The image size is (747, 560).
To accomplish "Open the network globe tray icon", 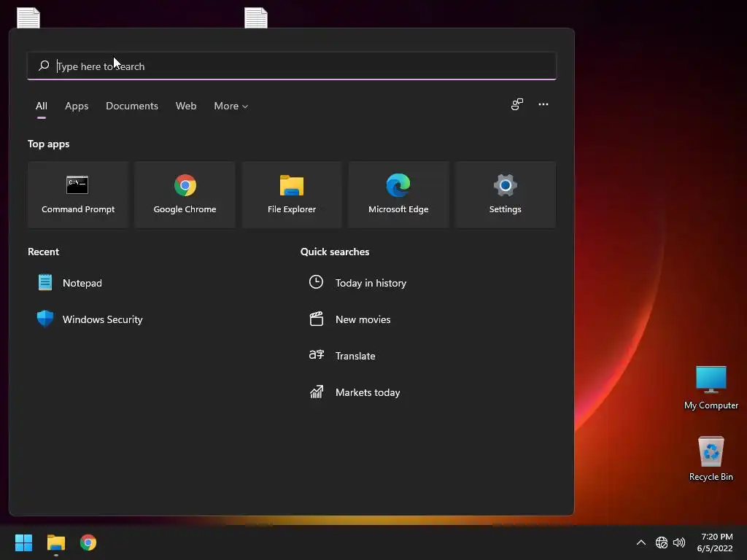I will (661, 542).
